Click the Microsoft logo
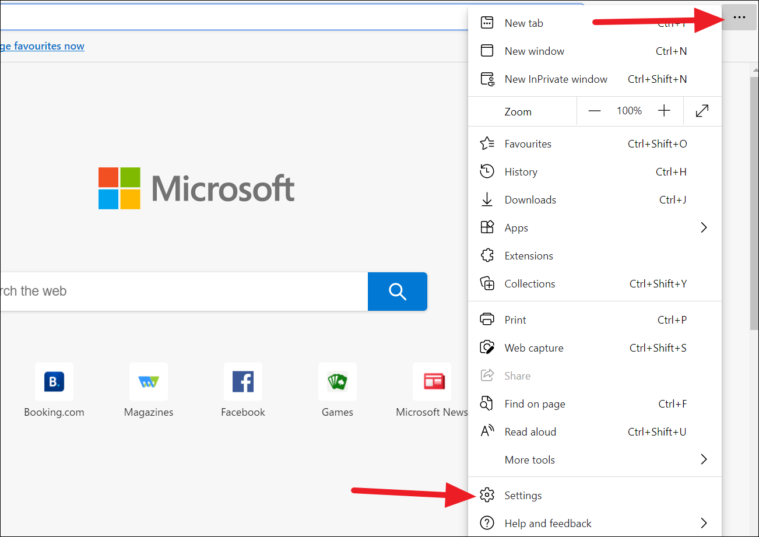759x537 pixels. point(196,188)
